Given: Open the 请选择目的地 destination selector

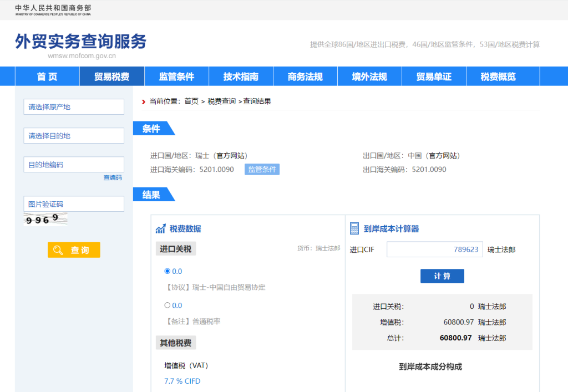Looking at the screenshot, I should 74,136.
